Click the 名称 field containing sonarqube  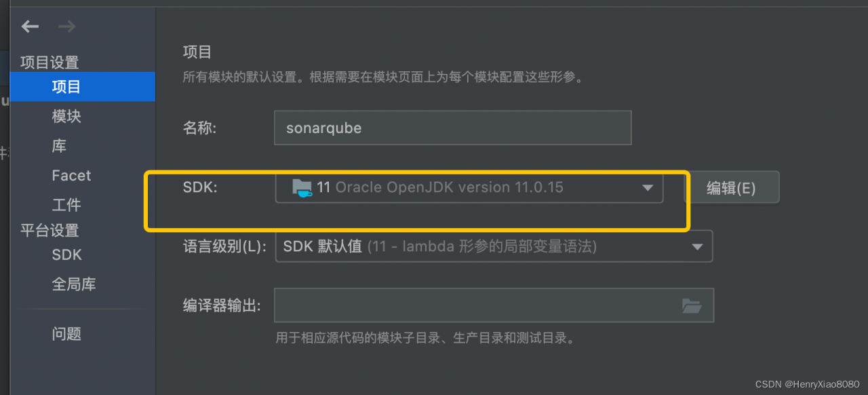453,128
